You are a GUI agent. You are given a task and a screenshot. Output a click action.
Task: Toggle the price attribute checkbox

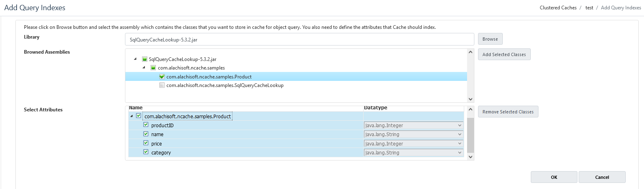tap(146, 143)
